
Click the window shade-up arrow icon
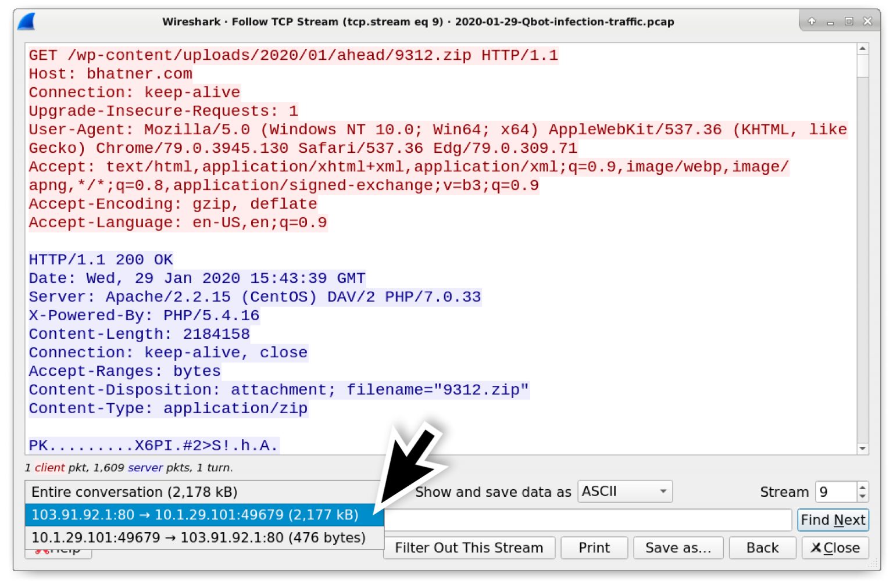pyautogui.click(x=810, y=21)
